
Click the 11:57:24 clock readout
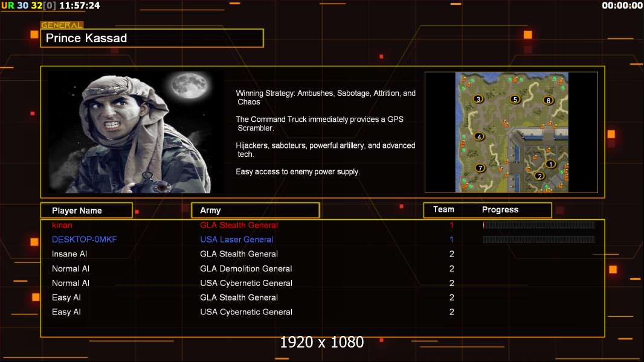click(x=80, y=5)
